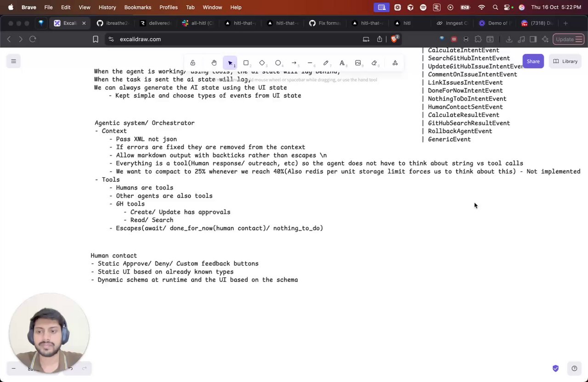Reload the Excalidraw page
Image resolution: width=588 pixels, height=382 pixels.
pyautogui.click(x=33, y=39)
